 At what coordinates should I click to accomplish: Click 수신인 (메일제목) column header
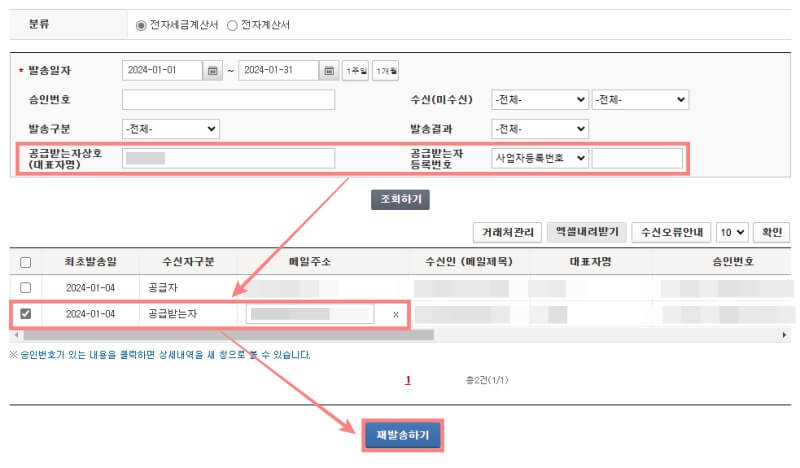point(469,262)
